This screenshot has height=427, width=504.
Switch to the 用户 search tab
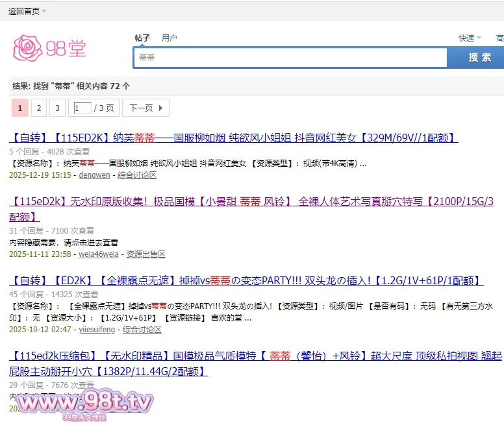(169, 38)
